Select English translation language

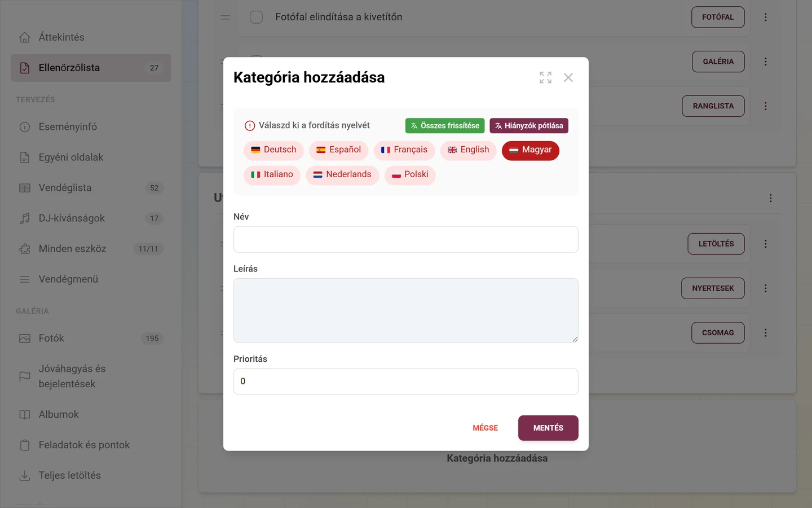(468, 150)
